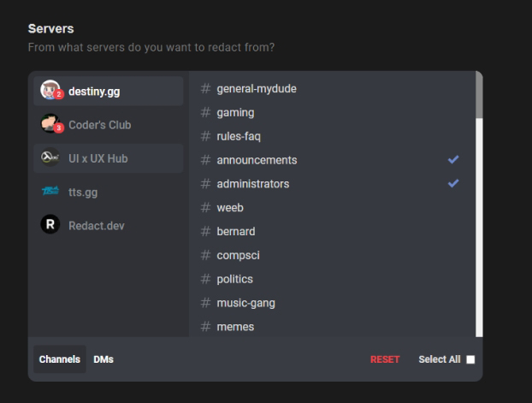Switch to the DMs tab
The width and height of the screenshot is (532, 403).
coord(103,359)
